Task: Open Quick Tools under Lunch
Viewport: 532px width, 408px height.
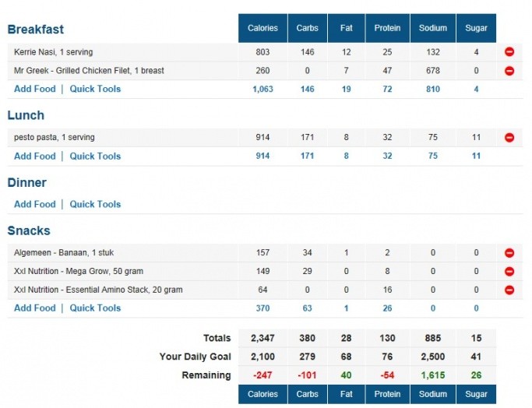Action: pos(95,156)
